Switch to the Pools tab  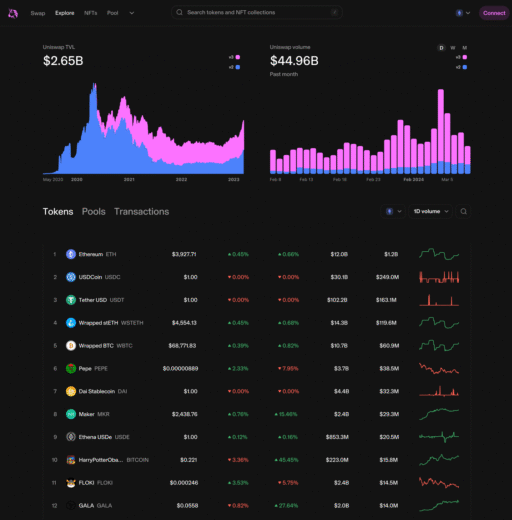(x=94, y=212)
